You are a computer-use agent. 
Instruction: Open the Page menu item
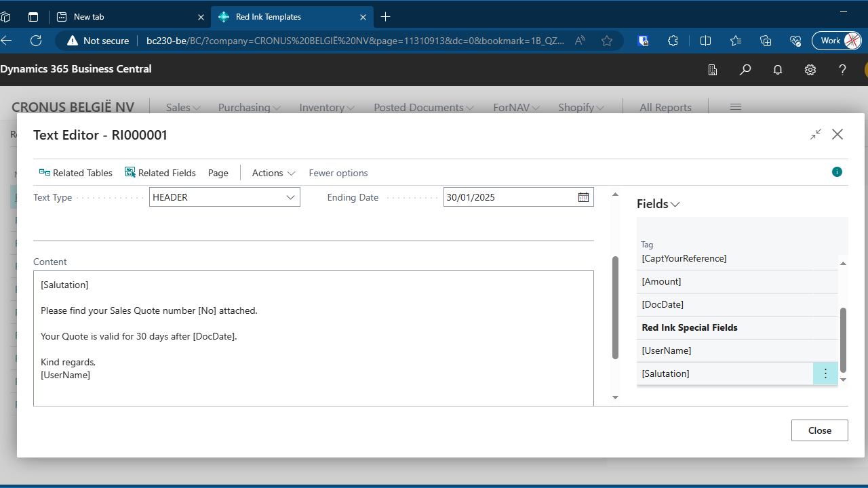pos(218,173)
